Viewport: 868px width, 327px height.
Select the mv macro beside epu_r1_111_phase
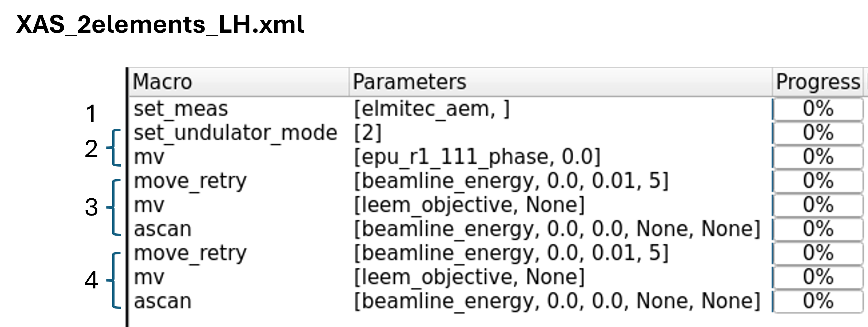tap(149, 157)
